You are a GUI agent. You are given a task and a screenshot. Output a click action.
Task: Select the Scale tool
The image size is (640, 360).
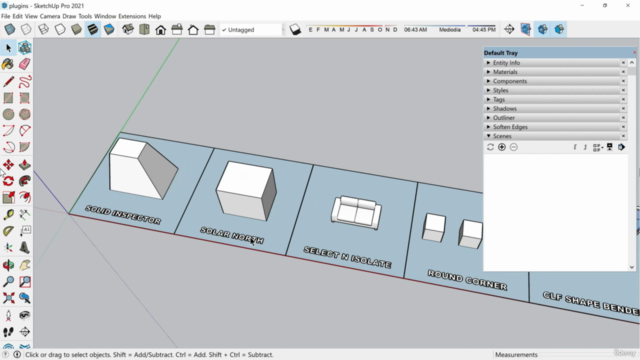pos(8,197)
